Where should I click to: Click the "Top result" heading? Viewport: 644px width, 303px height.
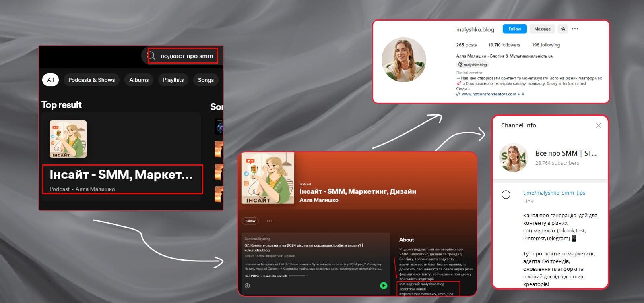click(62, 105)
